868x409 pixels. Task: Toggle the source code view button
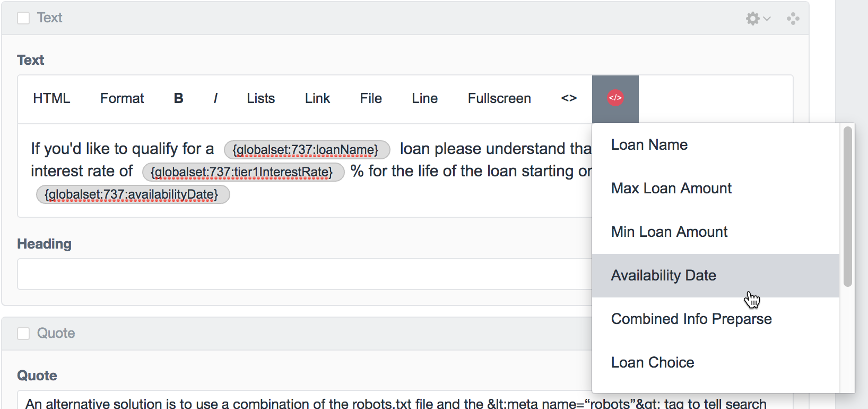pos(569,98)
